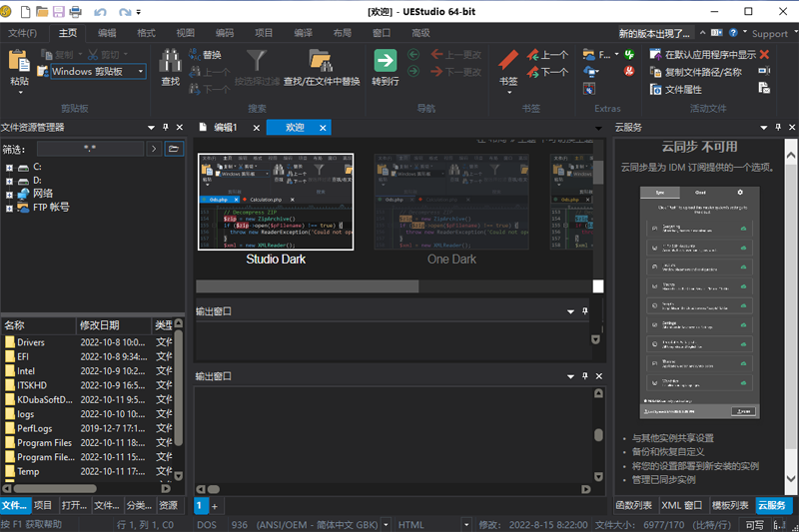Expand the FTP 帐号 tree node
The height and width of the screenshot is (532, 799).
(9, 208)
